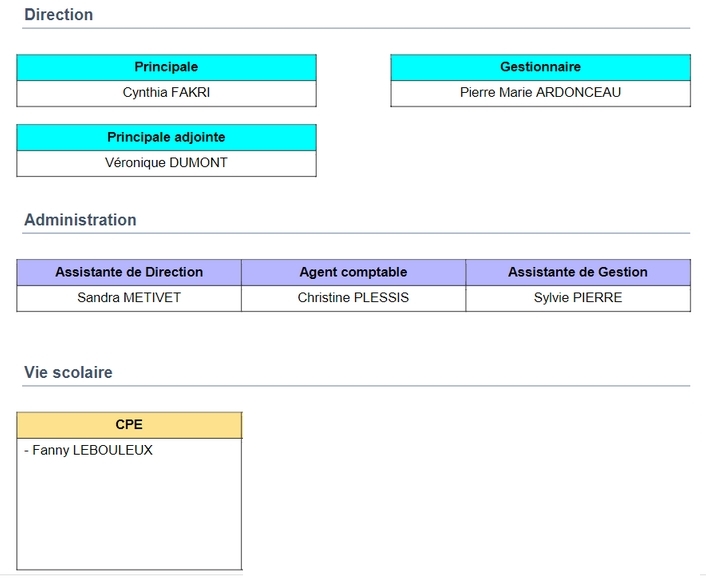Click the Direction section heading
This screenshot has width=709, height=580.
(x=59, y=15)
